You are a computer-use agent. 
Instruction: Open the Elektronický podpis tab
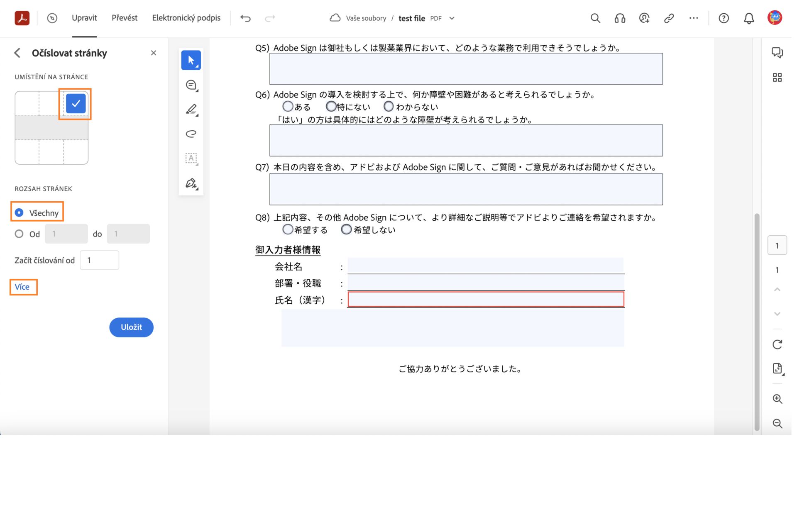click(x=186, y=18)
